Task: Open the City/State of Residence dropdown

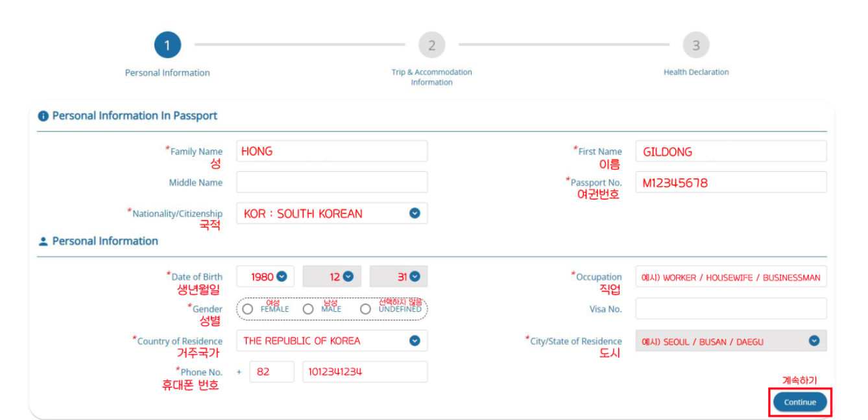Action: point(731,341)
